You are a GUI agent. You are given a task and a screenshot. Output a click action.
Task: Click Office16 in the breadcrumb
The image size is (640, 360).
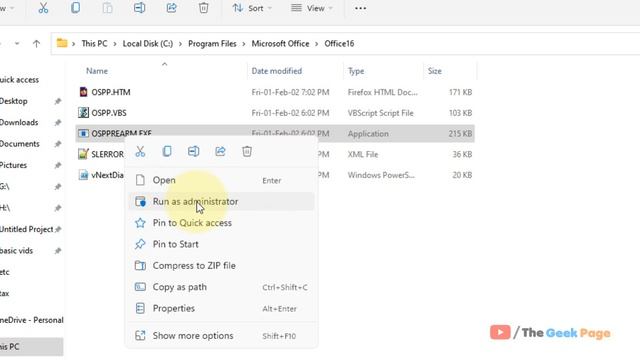(x=339, y=44)
